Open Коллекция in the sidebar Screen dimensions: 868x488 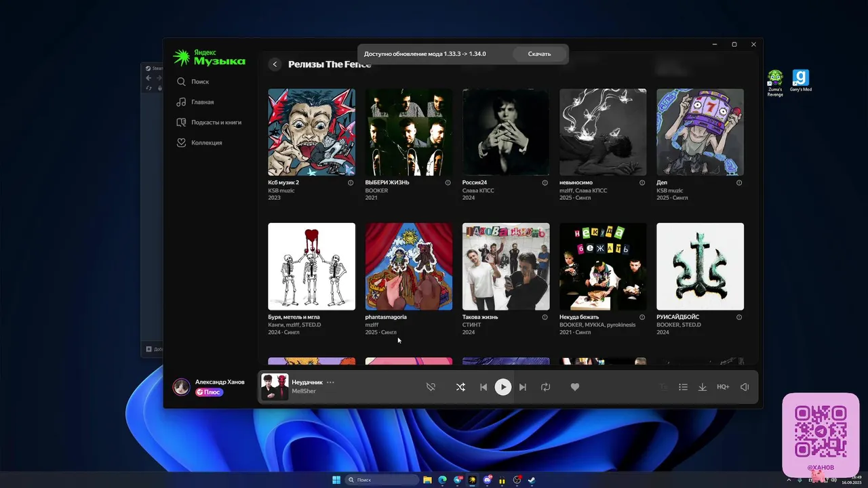(199, 142)
